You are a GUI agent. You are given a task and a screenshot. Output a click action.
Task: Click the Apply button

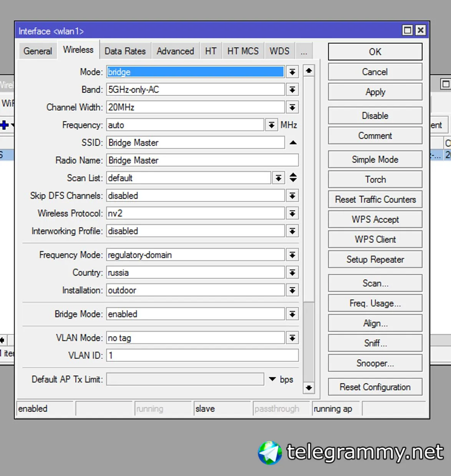click(x=375, y=92)
